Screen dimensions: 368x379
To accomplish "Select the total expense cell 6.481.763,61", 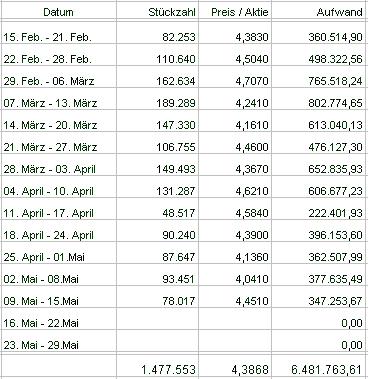I will 318,366.
